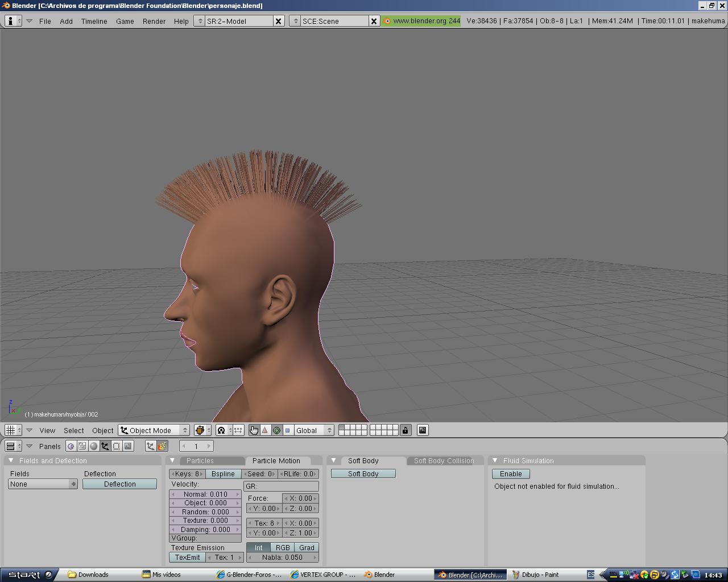Screen dimensions: 728x582
Task: Open the Render menu
Action: (154, 21)
